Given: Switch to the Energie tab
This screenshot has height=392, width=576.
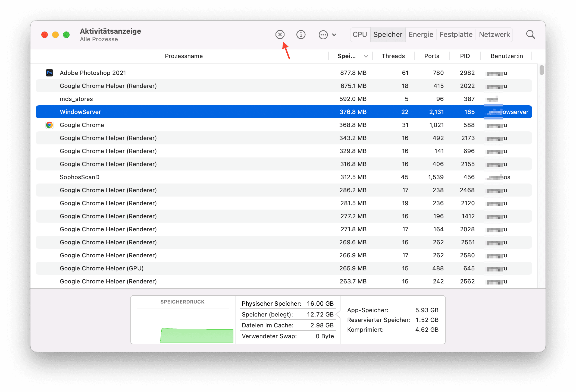Looking at the screenshot, I should coord(421,34).
